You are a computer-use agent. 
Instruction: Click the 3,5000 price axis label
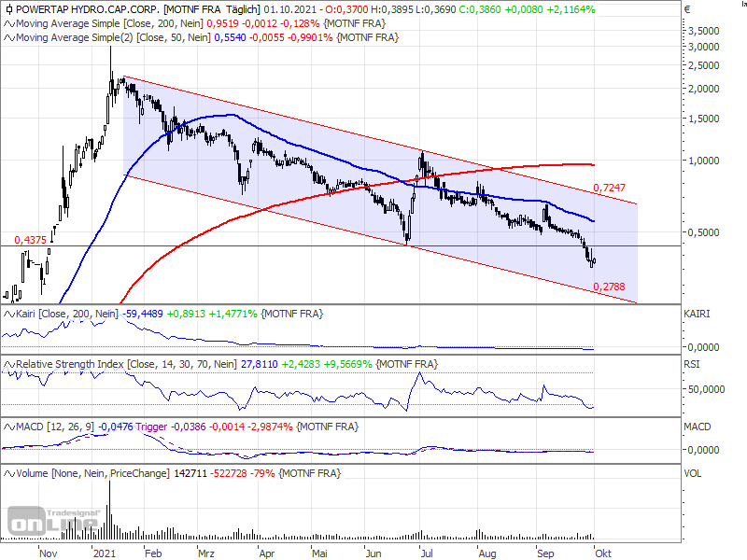(x=704, y=31)
